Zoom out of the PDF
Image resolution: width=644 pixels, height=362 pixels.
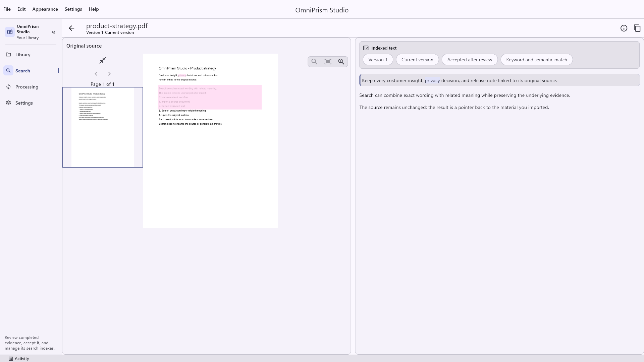(x=314, y=62)
